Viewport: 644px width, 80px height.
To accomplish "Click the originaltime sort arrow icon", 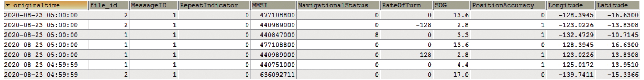I will coord(8,5).
